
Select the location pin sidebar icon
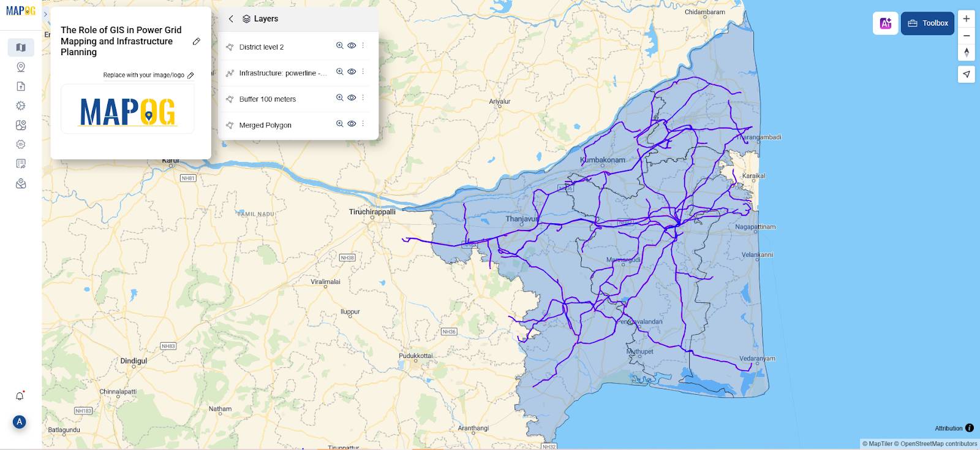[x=21, y=67]
